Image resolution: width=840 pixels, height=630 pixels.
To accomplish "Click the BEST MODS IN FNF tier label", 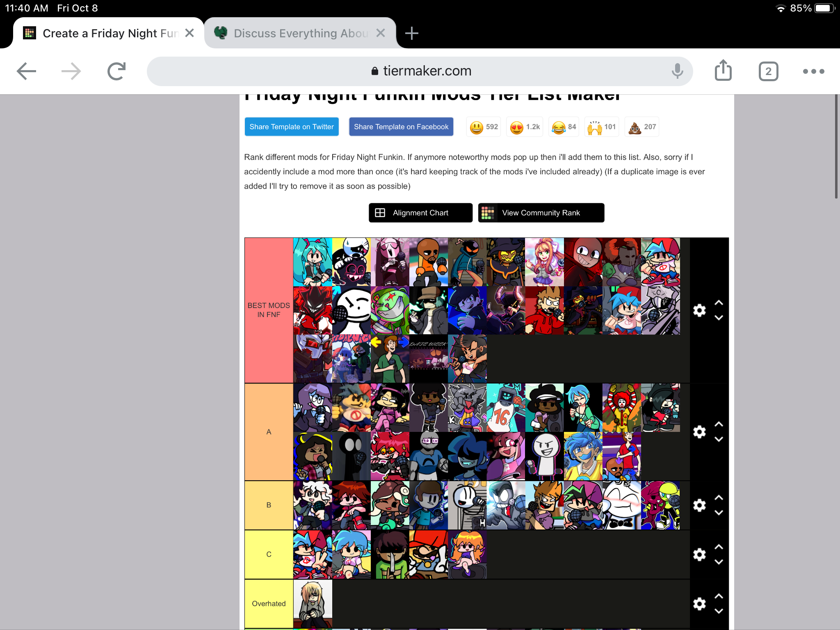I will [x=269, y=310].
